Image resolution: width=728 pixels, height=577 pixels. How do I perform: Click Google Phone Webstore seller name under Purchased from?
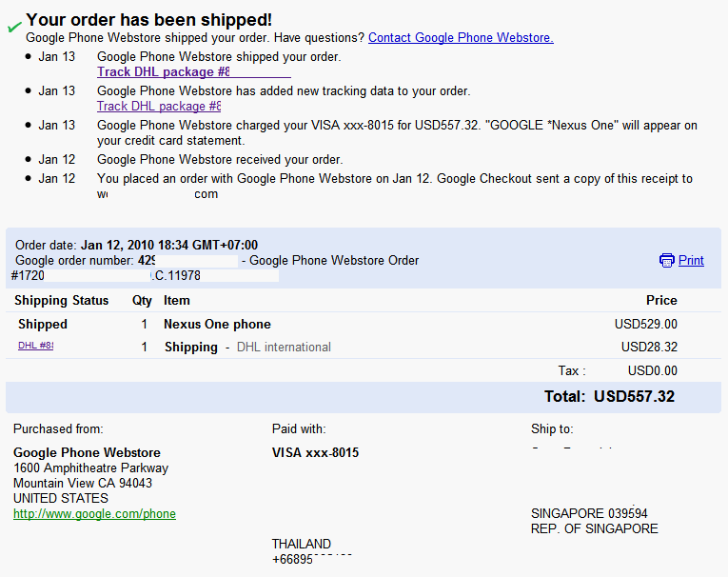point(87,453)
